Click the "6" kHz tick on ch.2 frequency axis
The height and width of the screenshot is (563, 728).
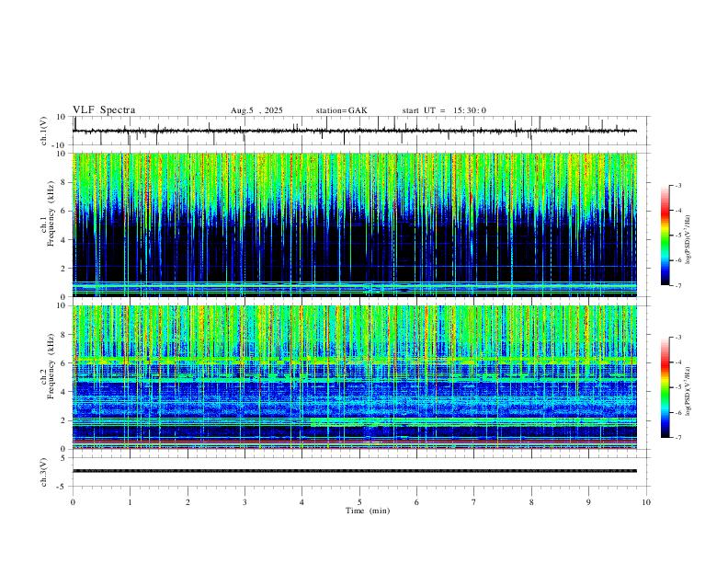[64, 363]
